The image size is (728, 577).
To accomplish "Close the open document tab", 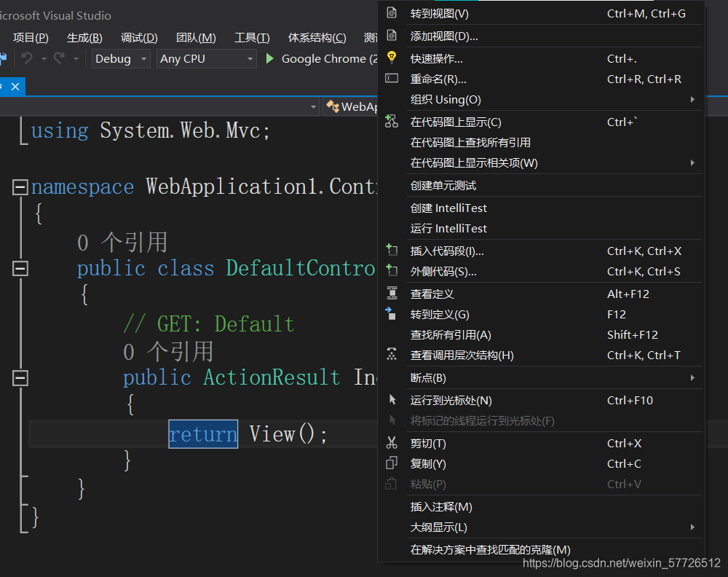I will coord(15,87).
